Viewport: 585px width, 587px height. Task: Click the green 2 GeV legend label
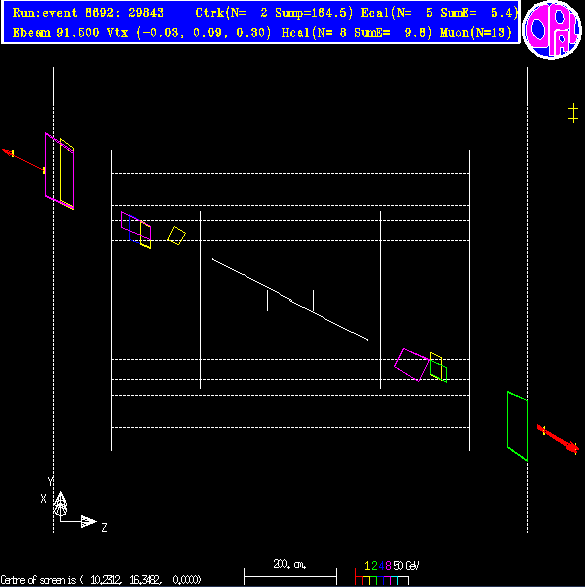tap(374, 565)
